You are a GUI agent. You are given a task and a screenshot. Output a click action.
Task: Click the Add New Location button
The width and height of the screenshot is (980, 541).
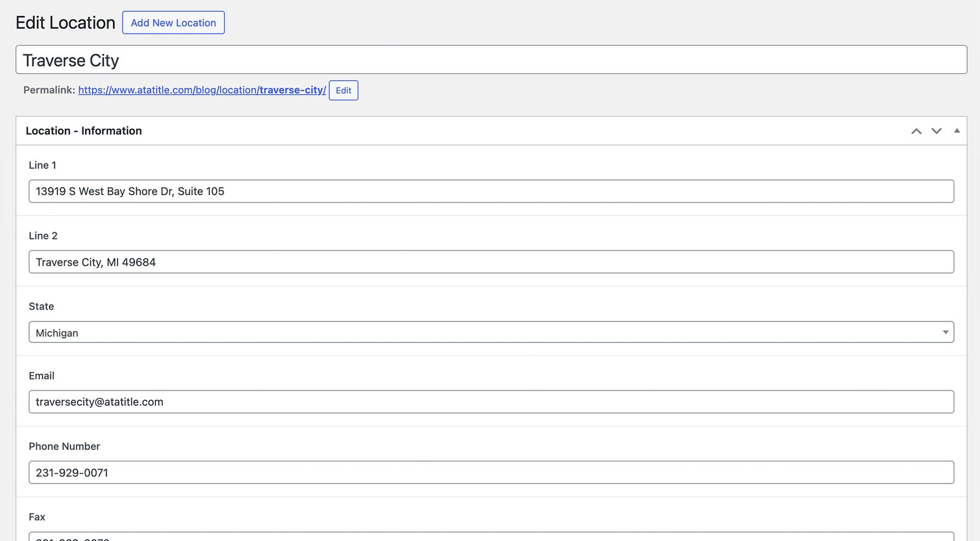point(173,23)
